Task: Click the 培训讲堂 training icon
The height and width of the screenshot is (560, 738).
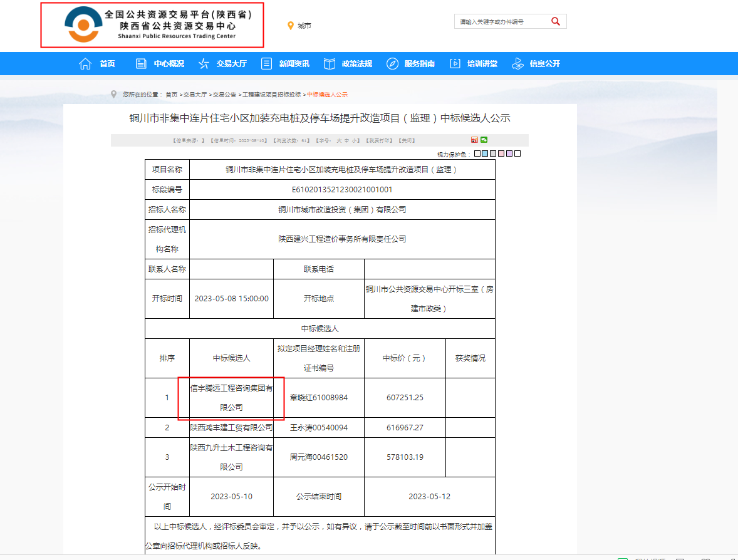Action: pos(454,63)
